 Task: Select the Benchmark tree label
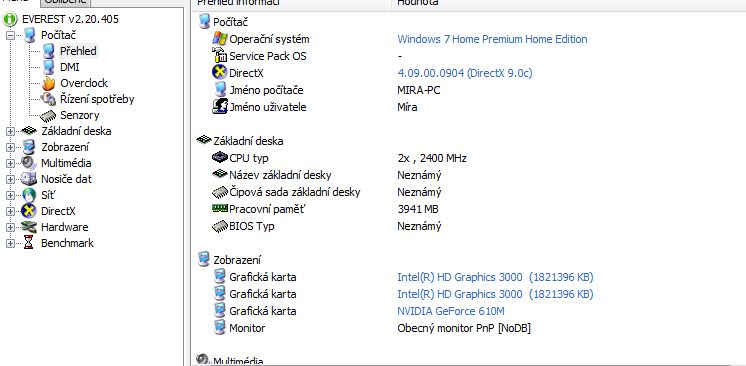tap(67, 243)
